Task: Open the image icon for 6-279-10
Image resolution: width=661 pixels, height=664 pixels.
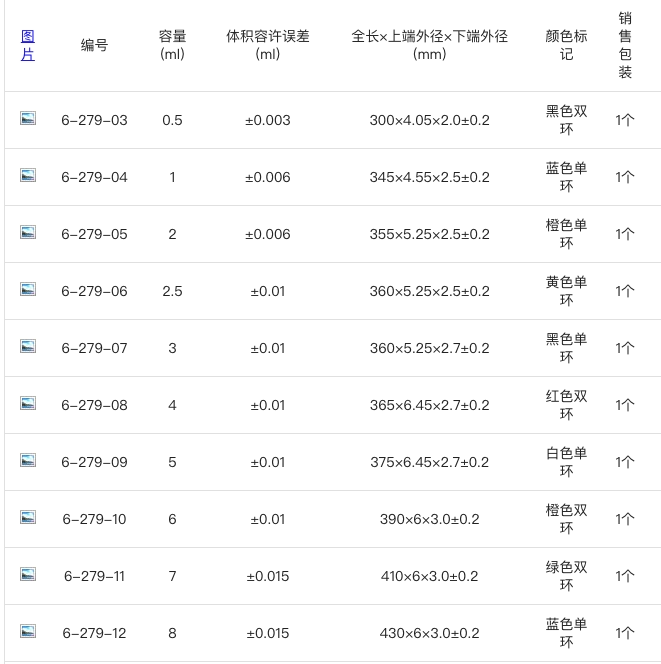Action: pyautogui.click(x=28, y=517)
